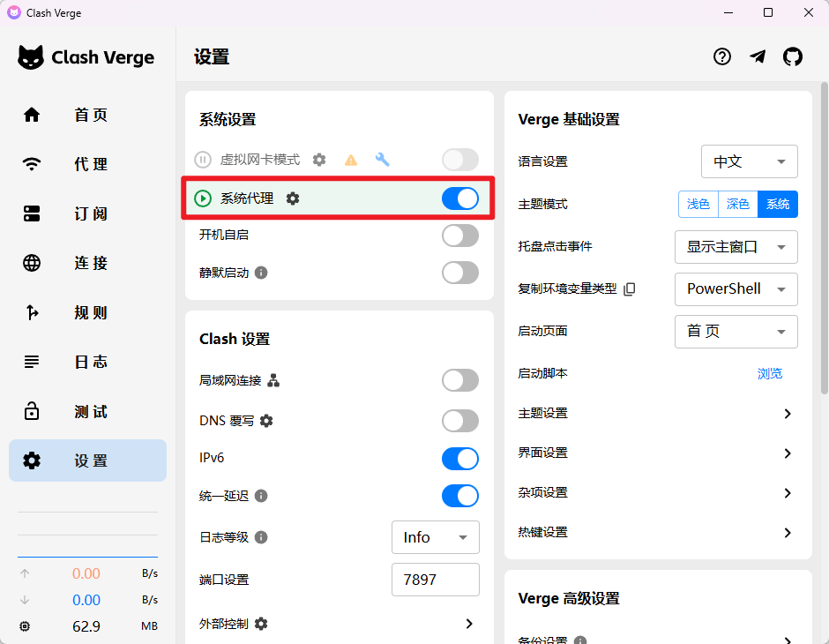Image resolution: width=829 pixels, height=644 pixels.
Task: Enable 静默启动 switch
Action: pyautogui.click(x=460, y=273)
